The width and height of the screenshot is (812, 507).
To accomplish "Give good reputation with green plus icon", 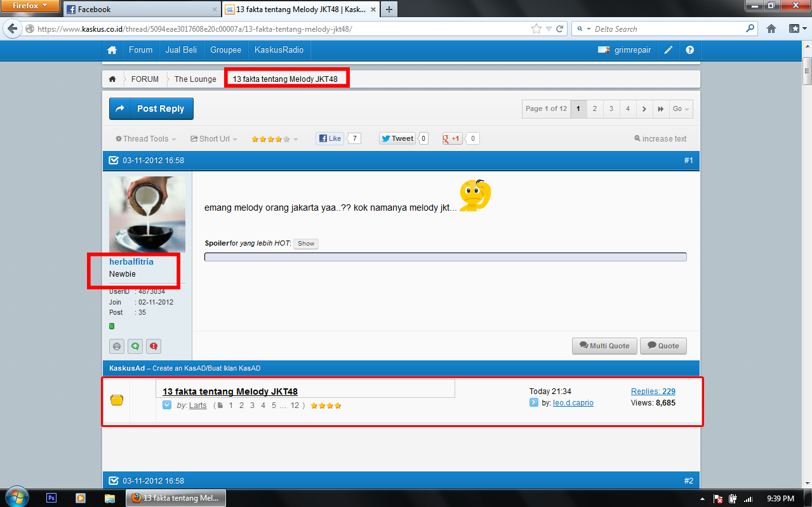I will pos(135,346).
